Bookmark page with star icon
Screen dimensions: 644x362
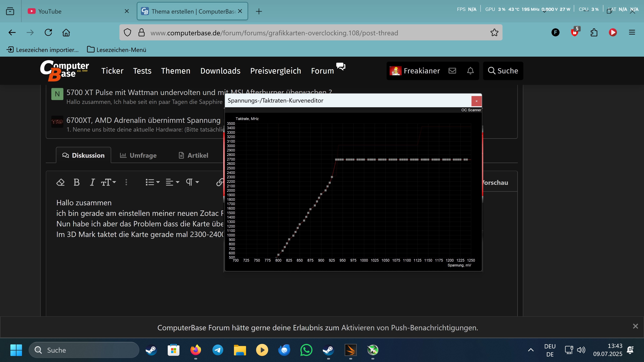point(494,33)
